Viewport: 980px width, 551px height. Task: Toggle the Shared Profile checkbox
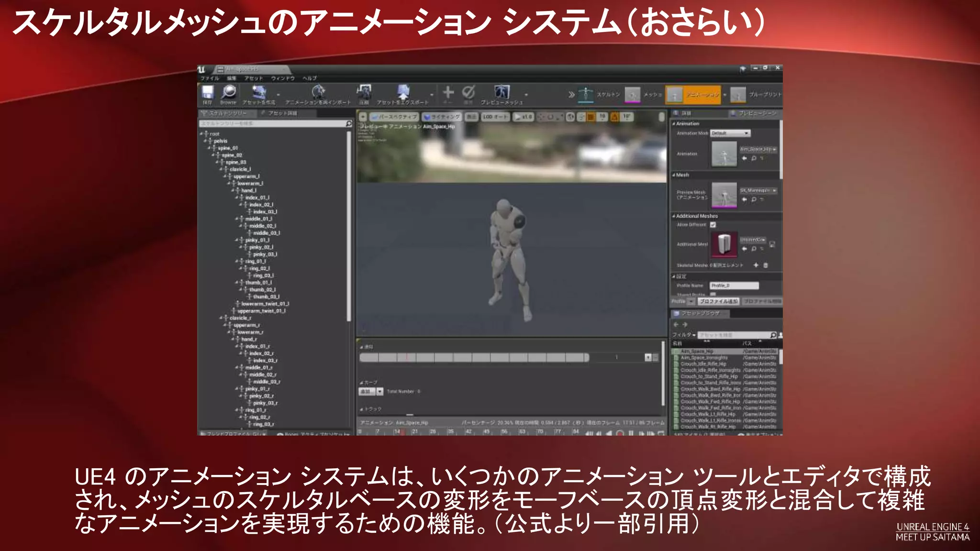(713, 294)
